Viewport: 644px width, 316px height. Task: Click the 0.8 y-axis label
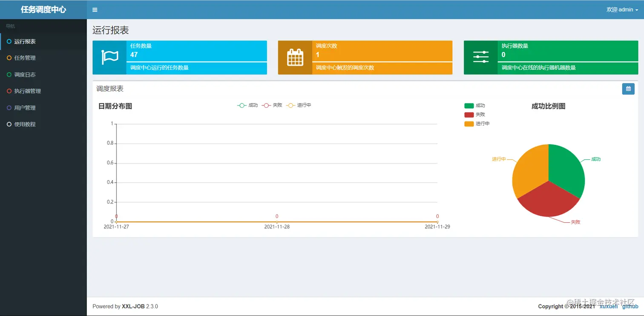(x=110, y=144)
